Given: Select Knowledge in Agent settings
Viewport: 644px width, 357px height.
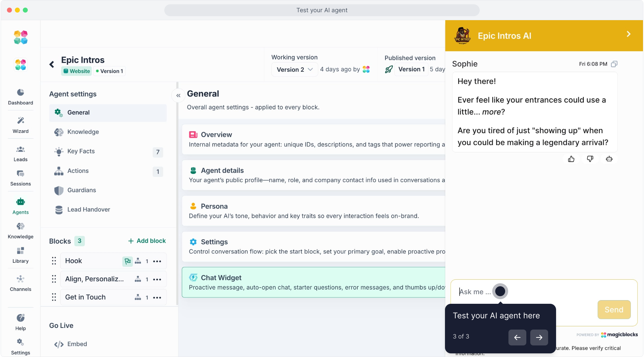Looking at the screenshot, I should coord(83,132).
